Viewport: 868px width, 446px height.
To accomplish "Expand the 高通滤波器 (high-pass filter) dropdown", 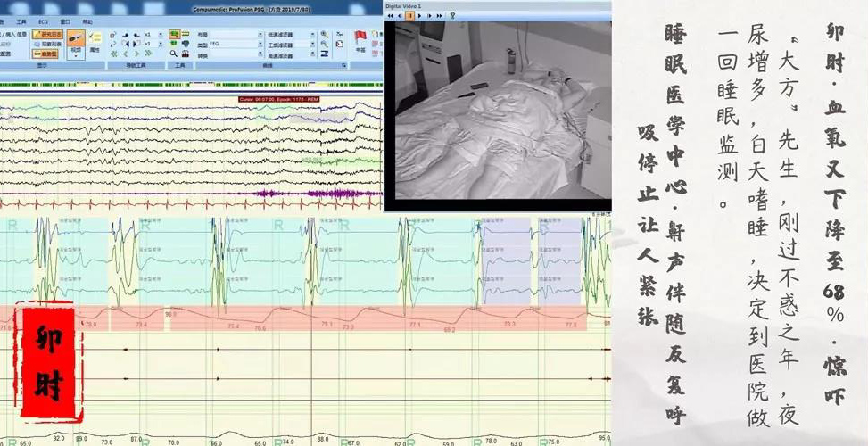I will 313,54.
